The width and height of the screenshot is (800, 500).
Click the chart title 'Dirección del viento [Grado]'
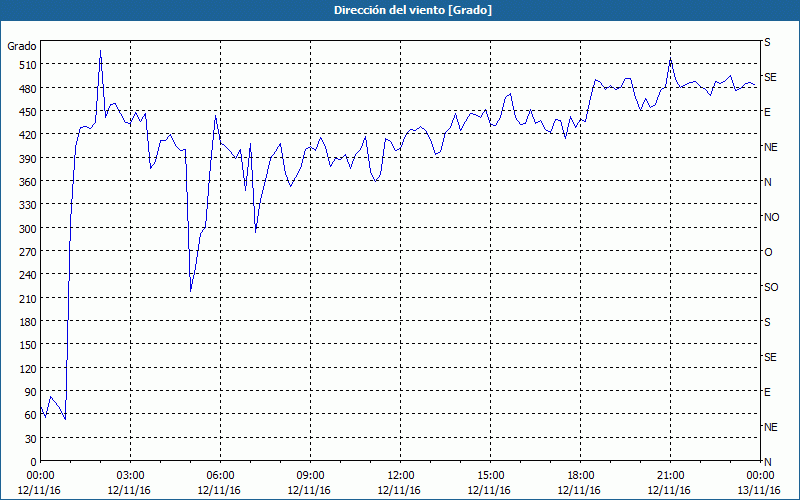[x=413, y=10]
